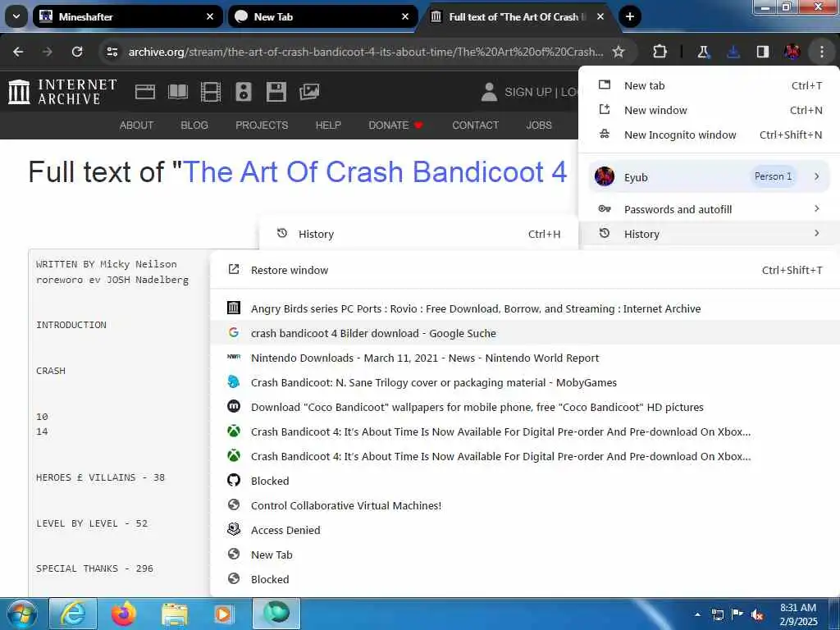Reopen Coco Bandicoot wallpapers page
The height and width of the screenshot is (630, 840).
tap(525, 407)
